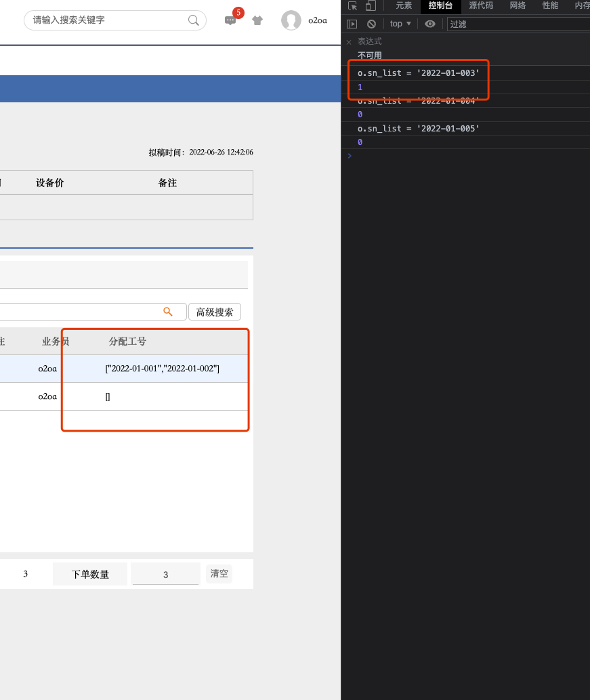This screenshot has height=700, width=590.
Task: Open the 网络 tab in DevTools
Action: coord(518,6)
